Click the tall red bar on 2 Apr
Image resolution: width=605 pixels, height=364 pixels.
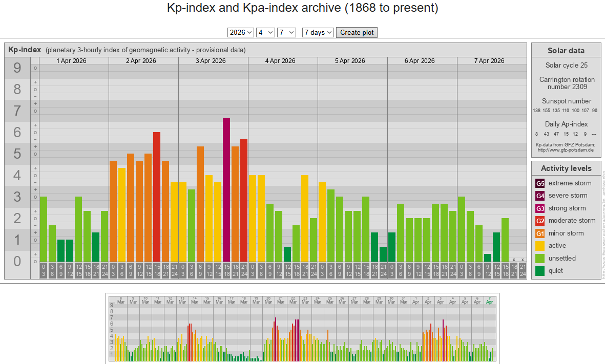[x=157, y=197]
